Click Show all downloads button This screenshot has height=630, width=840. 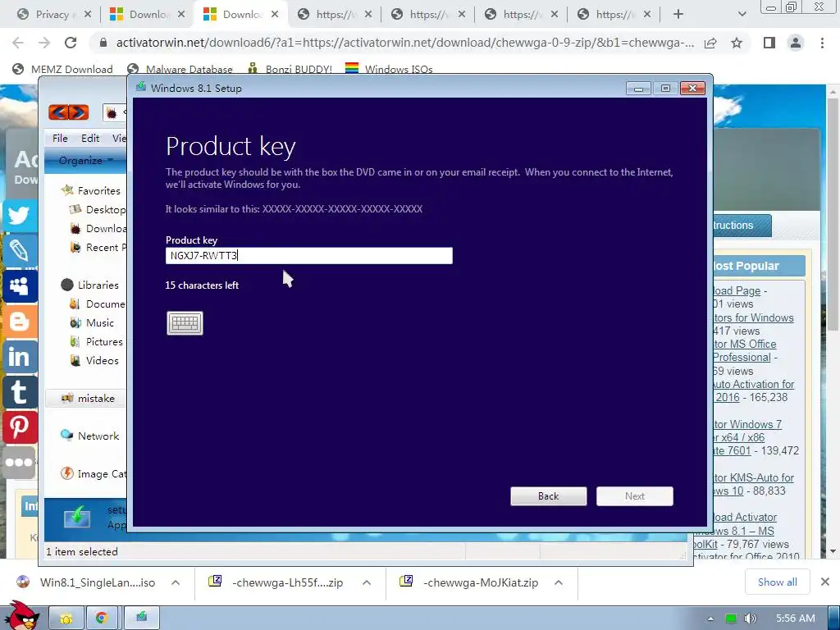click(778, 582)
